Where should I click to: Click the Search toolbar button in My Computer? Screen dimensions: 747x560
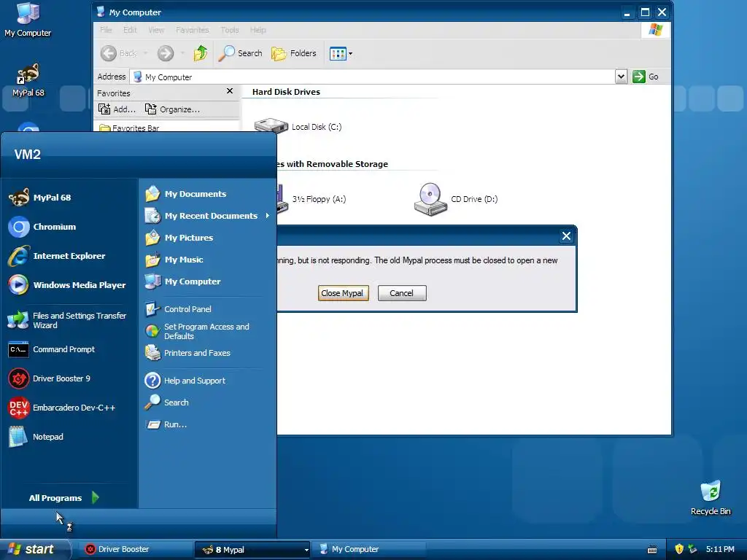(x=241, y=53)
